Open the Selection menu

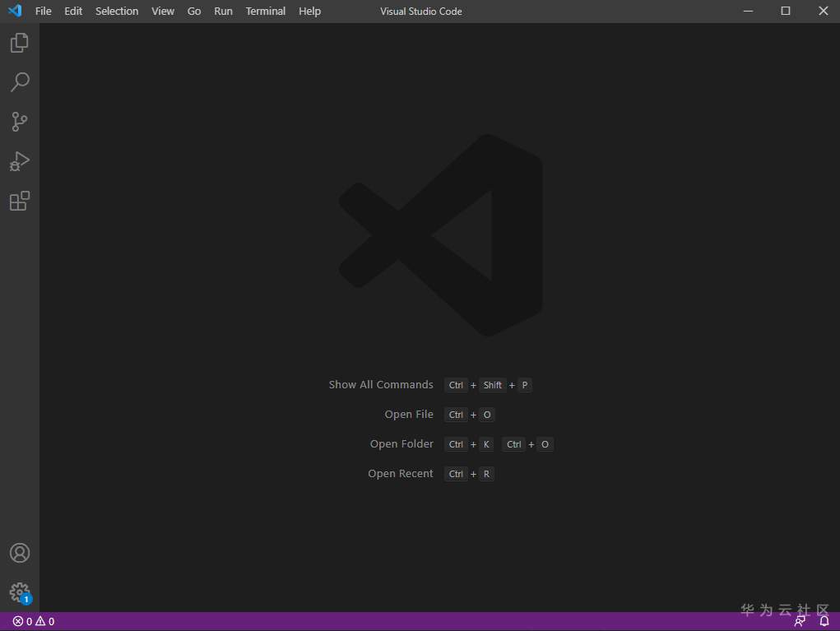click(x=117, y=12)
